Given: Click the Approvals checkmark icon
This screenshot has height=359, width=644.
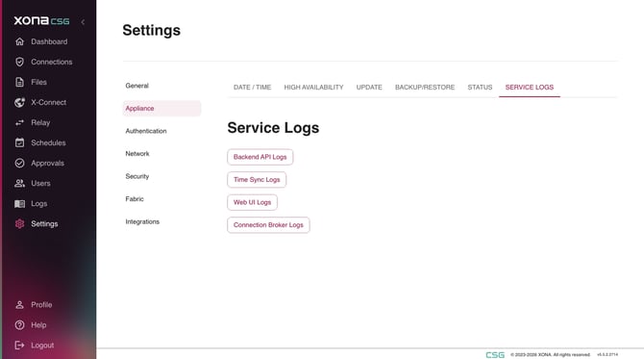Looking at the screenshot, I should 19,163.
